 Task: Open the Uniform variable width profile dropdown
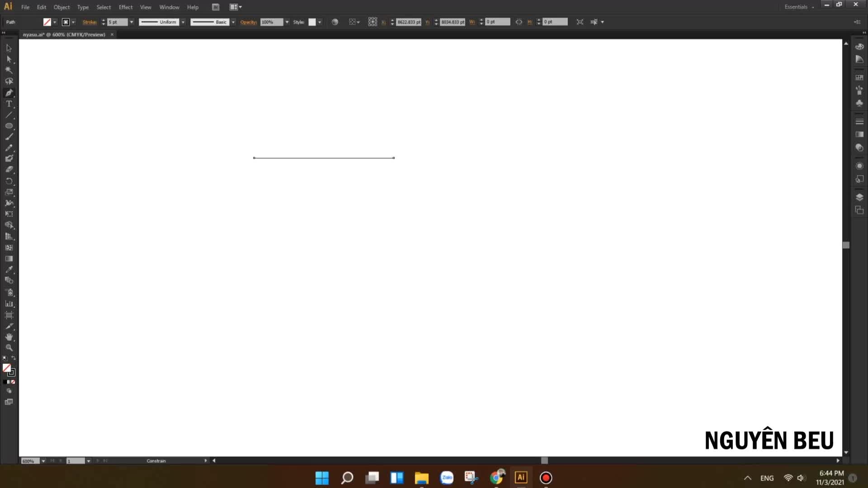pyautogui.click(x=183, y=22)
